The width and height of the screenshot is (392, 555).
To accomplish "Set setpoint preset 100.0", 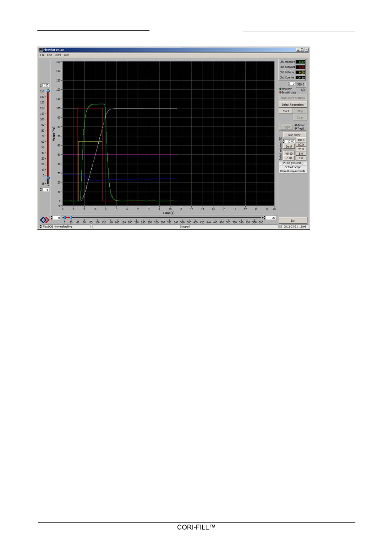I will click(301, 140).
